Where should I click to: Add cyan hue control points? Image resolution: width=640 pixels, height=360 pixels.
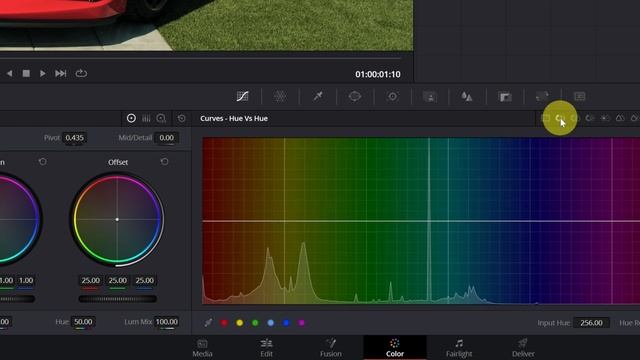271,323
